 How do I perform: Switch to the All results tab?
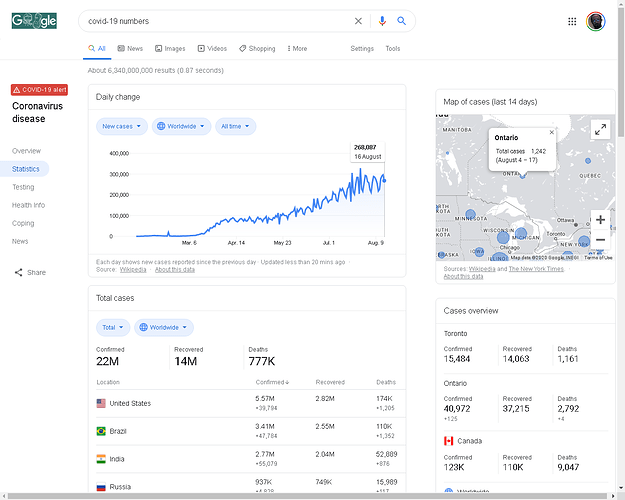point(97,49)
